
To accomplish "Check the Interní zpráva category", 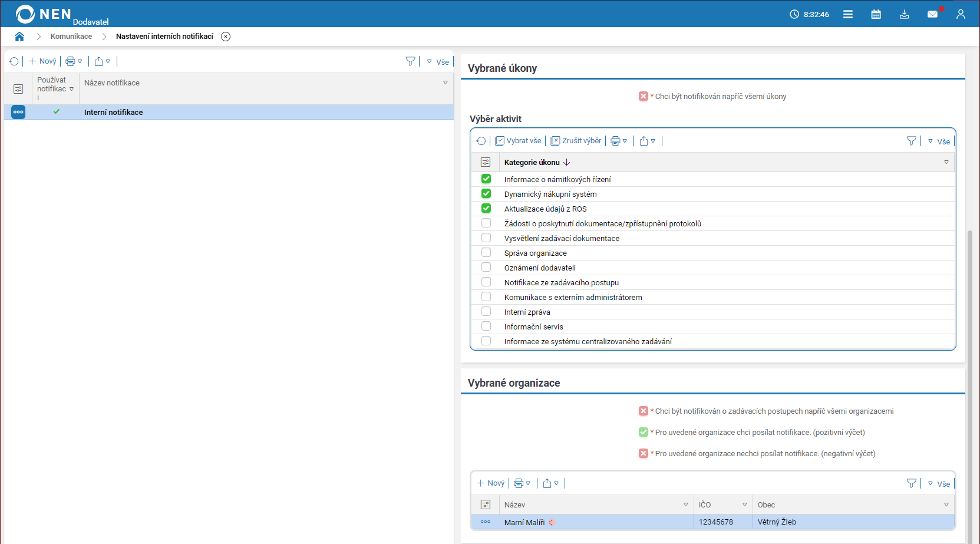I will tap(486, 312).
